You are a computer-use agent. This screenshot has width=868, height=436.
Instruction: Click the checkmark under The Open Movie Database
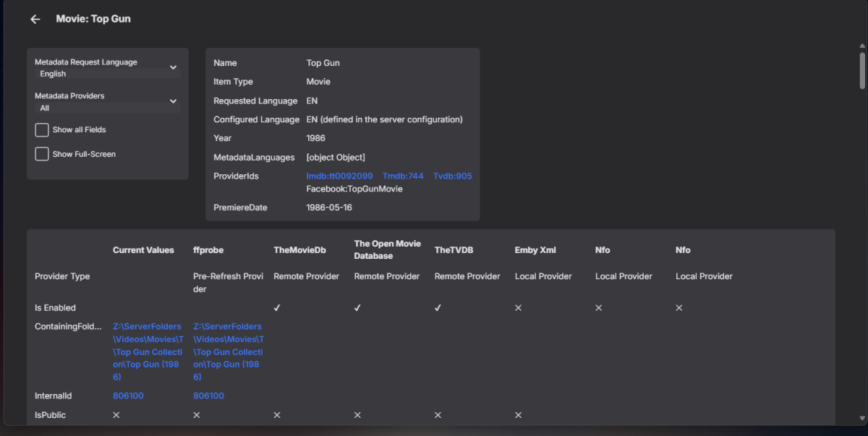pyautogui.click(x=357, y=308)
